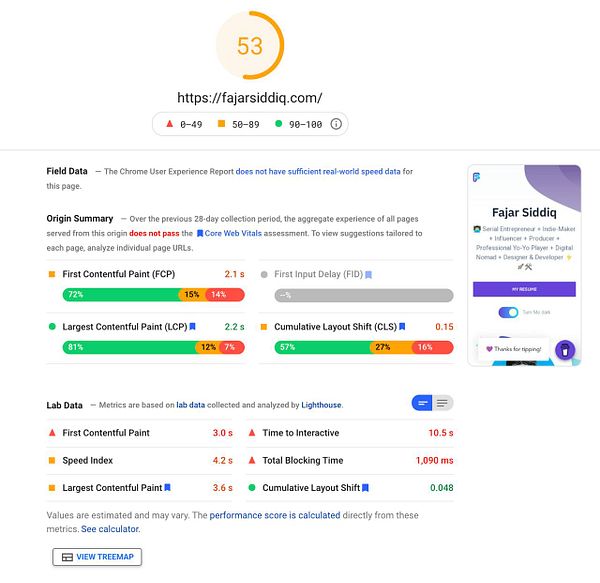The height and width of the screenshot is (583, 600).
Task: Open the Lighthouse link in Lab Data
Action: pyautogui.click(x=321, y=405)
